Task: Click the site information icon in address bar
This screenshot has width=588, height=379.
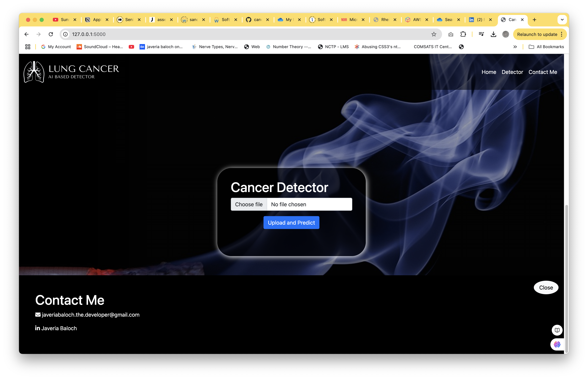Action: pyautogui.click(x=65, y=34)
